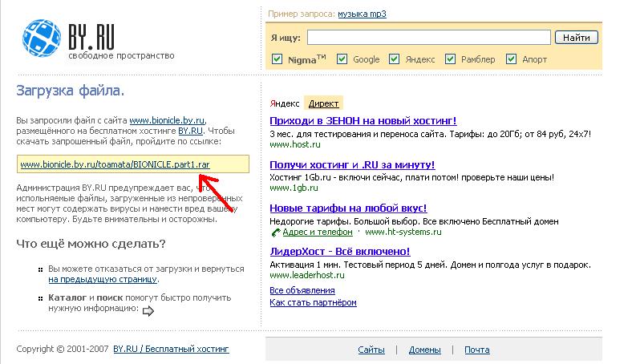Image resolution: width=636 pixels, height=364 pixels.
Task: Click 'BY.RU / Бесплатный хостинг' footer link
Action: point(171,349)
